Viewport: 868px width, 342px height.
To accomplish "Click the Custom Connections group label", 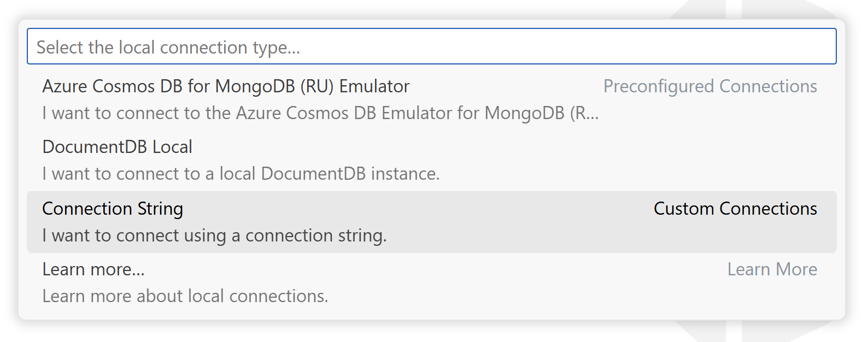I will 735,209.
